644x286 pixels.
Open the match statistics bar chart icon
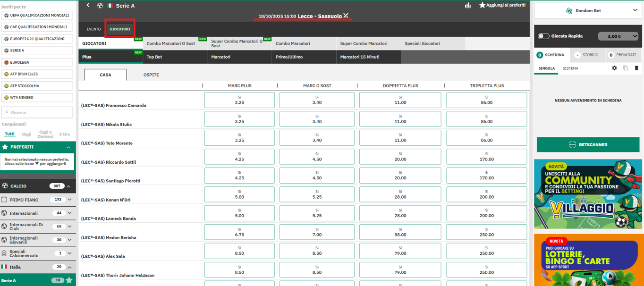468,6
